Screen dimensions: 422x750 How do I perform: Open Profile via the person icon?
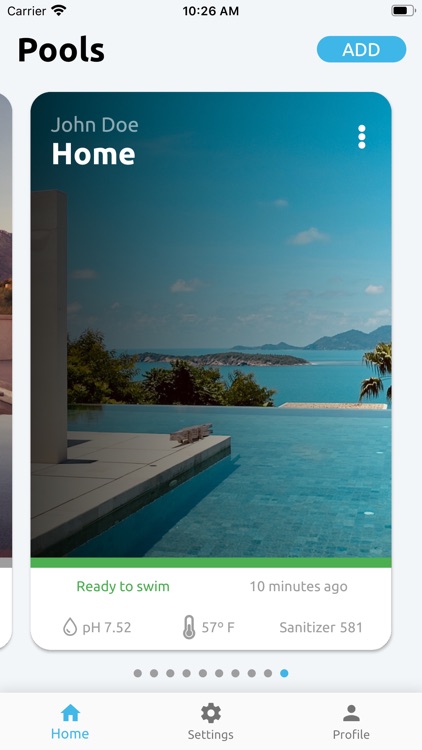(351, 713)
